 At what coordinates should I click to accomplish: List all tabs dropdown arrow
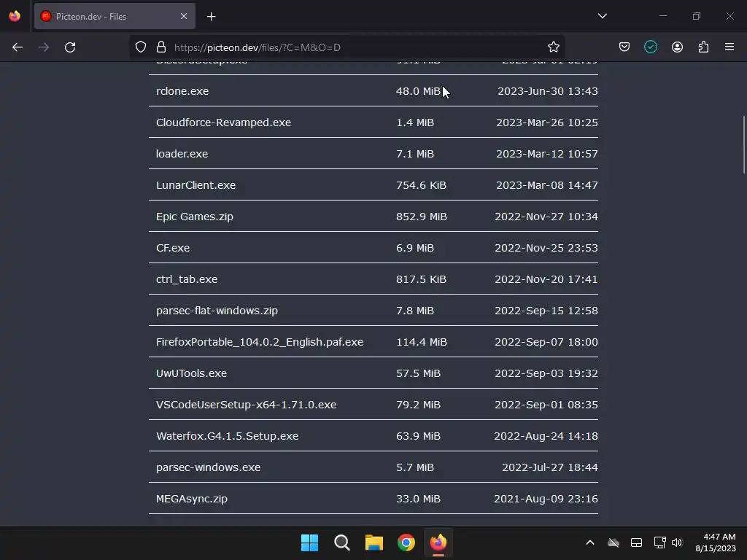(602, 16)
